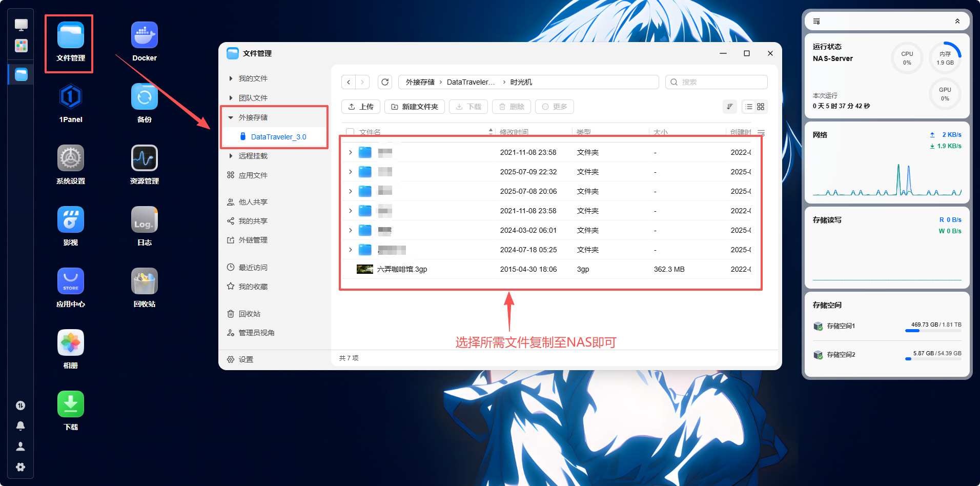Open the 日志 log app
The image size is (980, 486).
click(145, 219)
